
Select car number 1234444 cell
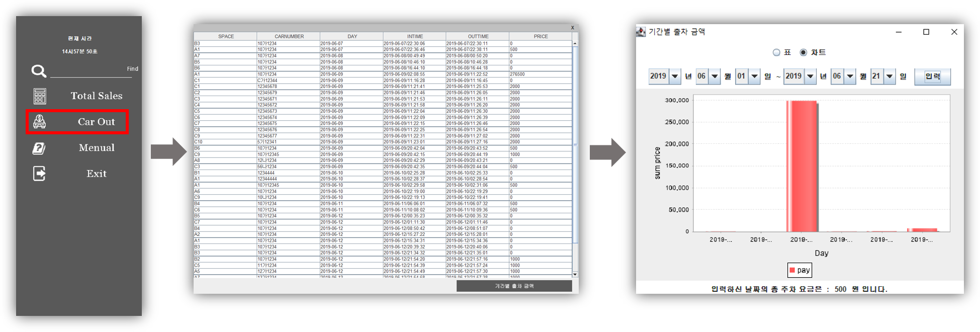(288, 173)
